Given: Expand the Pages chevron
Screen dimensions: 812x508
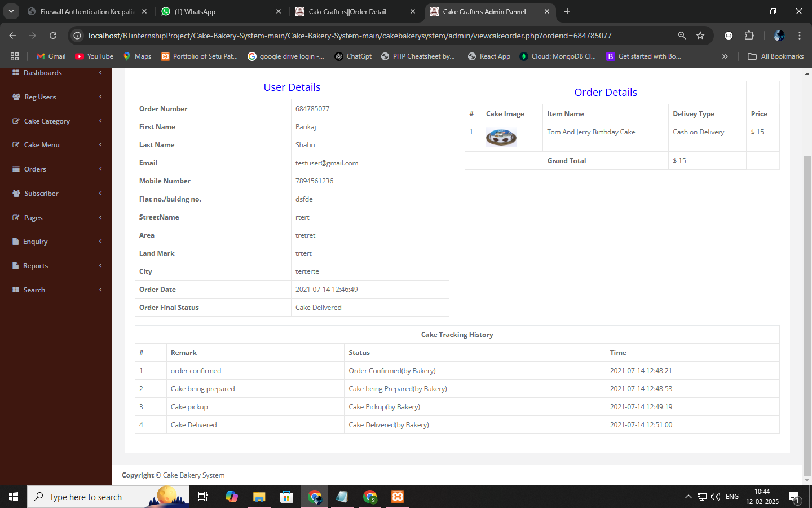Looking at the screenshot, I should [100, 217].
